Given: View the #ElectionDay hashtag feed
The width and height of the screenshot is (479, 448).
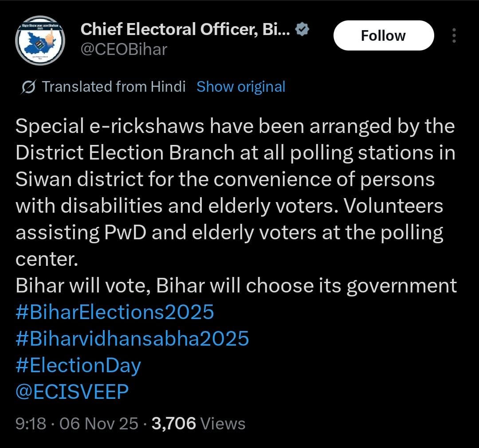Looking at the screenshot, I should pos(78,365).
